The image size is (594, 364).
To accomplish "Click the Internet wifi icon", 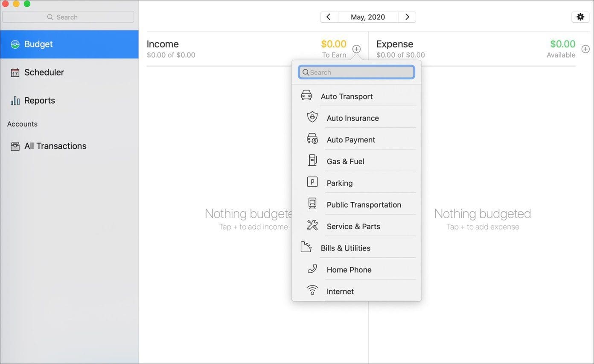I will click(312, 290).
